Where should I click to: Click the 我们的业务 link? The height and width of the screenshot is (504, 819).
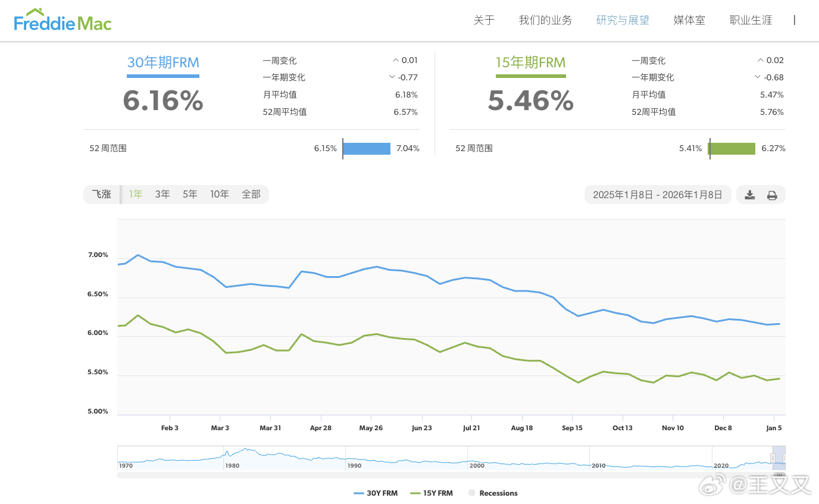[545, 20]
